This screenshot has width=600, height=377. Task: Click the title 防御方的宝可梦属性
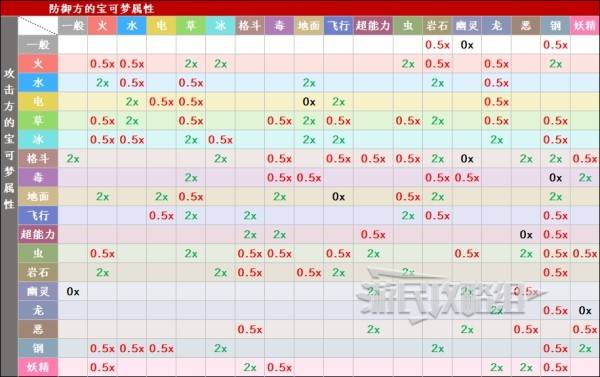coord(101,8)
